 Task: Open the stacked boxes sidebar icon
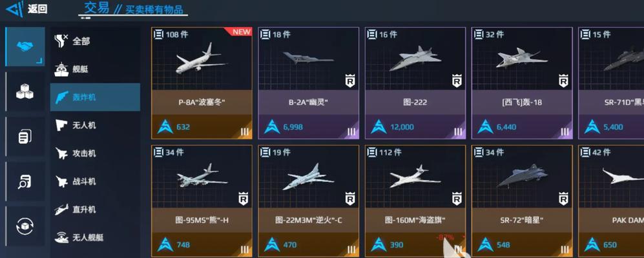(x=25, y=91)
